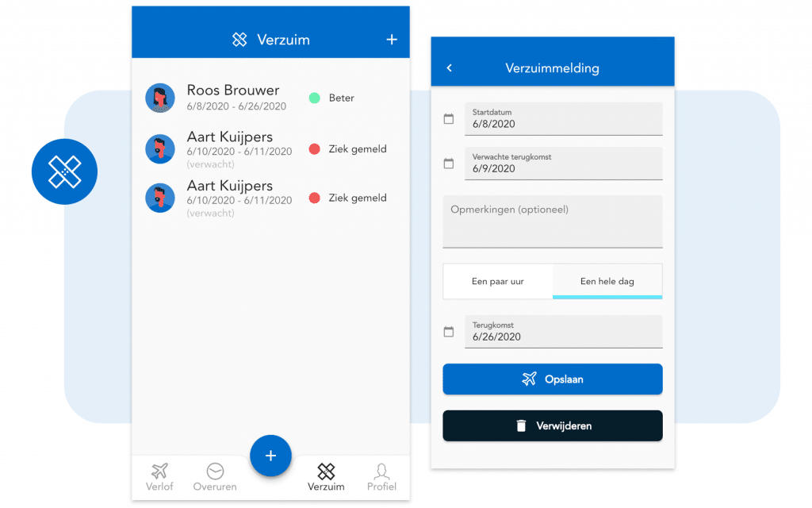Switch to the Verzuim bottom tab
The image size is (812, 508).
(x=326, y=477)
